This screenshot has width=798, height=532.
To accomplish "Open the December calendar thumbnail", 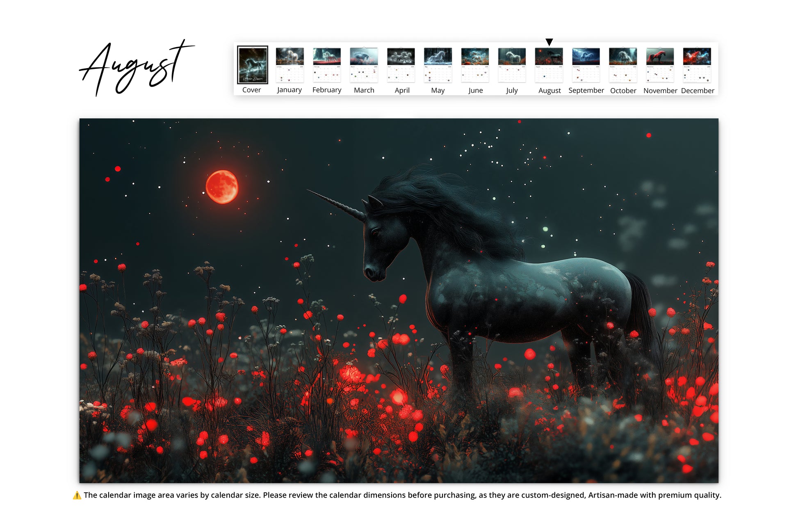I will 697,65.
